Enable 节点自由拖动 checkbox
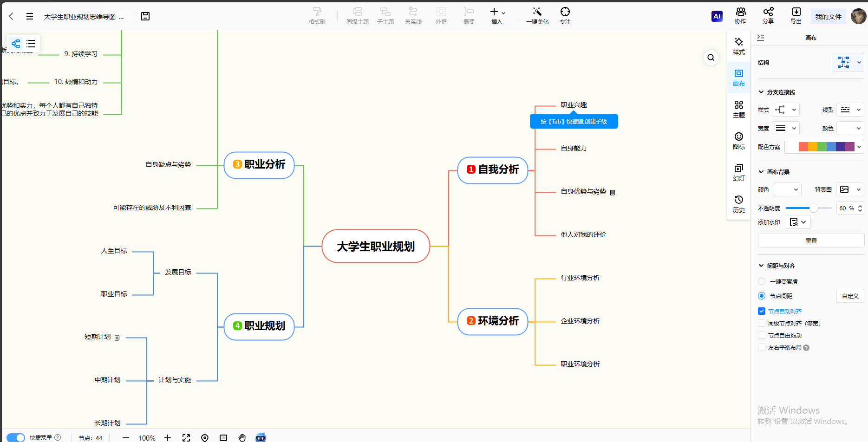Image resolution: width=868 pixels, height=442 pixels. (762, 335)
